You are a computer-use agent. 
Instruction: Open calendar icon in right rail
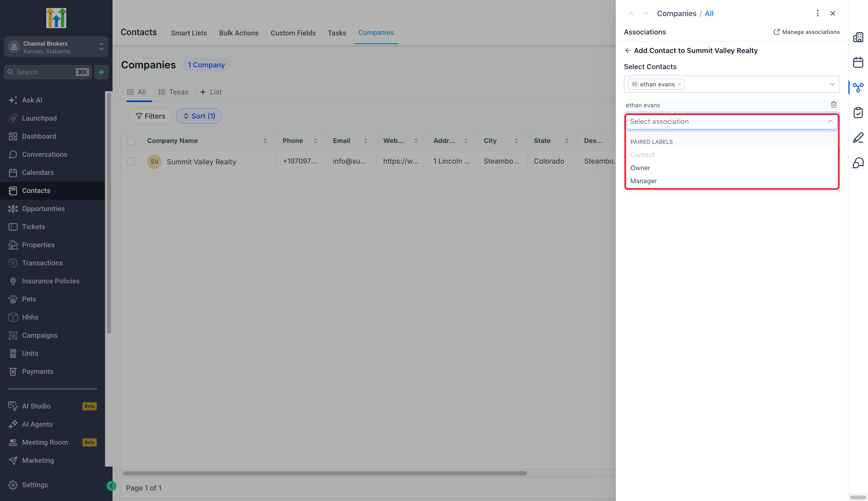(x=858, y=62)
